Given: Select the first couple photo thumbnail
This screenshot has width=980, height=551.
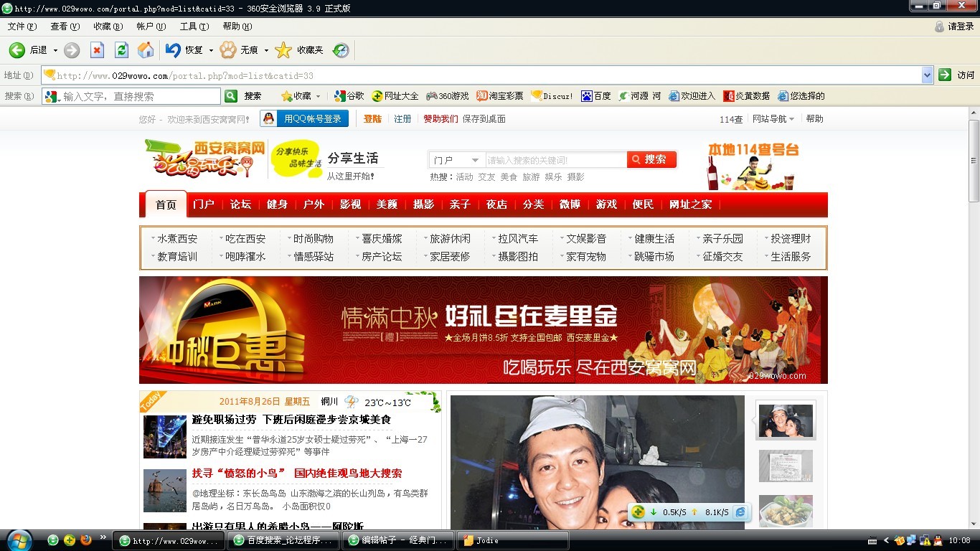Looking at the screenshot, I should click(x=786, y=420).
